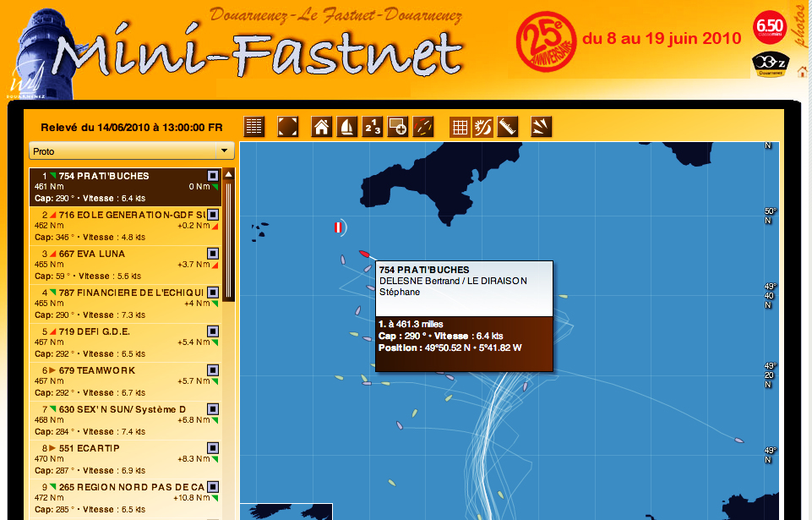
Task: Click the "+10.8 Nm" gap value
Action: (192, 498)
